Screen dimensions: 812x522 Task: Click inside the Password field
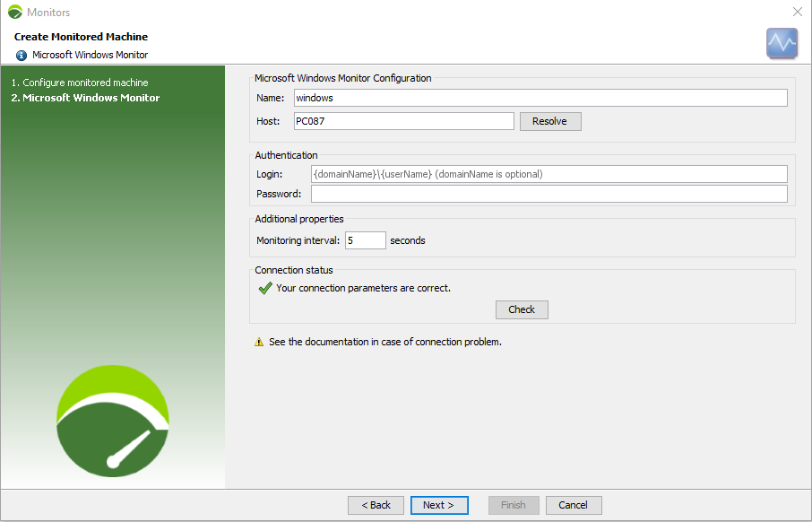click(549, 194)
